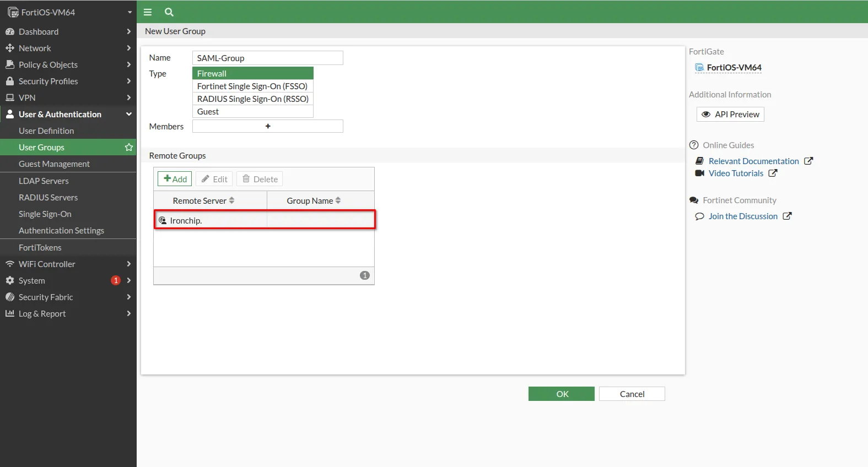Select Fortinet Single Sign-On (FSSO) type
The image size is (868, 467).
(253, 86)
